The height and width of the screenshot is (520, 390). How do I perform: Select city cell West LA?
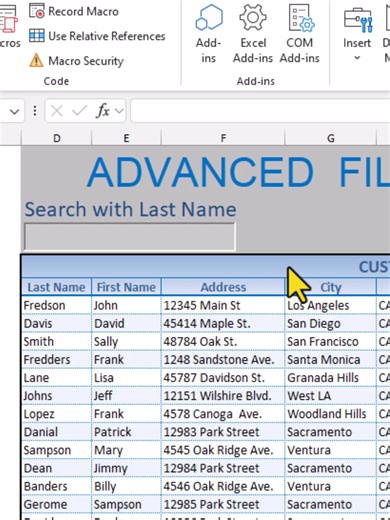pyautogui.click(x=331, y=396)
